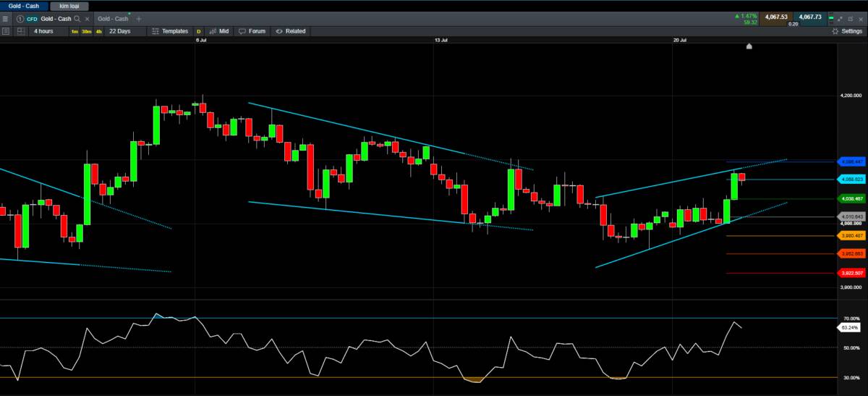Open the hamburger main menu icon
The width and height of the screenshot is (868, 396).
click(6, 18)
